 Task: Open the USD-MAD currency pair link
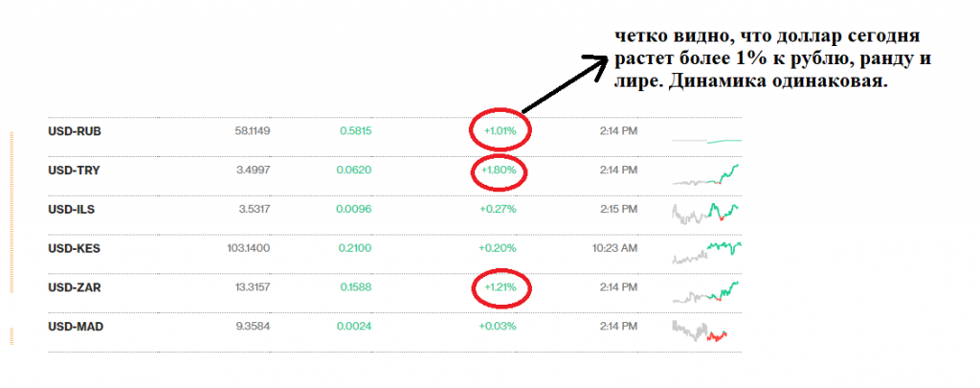[x=76, y=327]
